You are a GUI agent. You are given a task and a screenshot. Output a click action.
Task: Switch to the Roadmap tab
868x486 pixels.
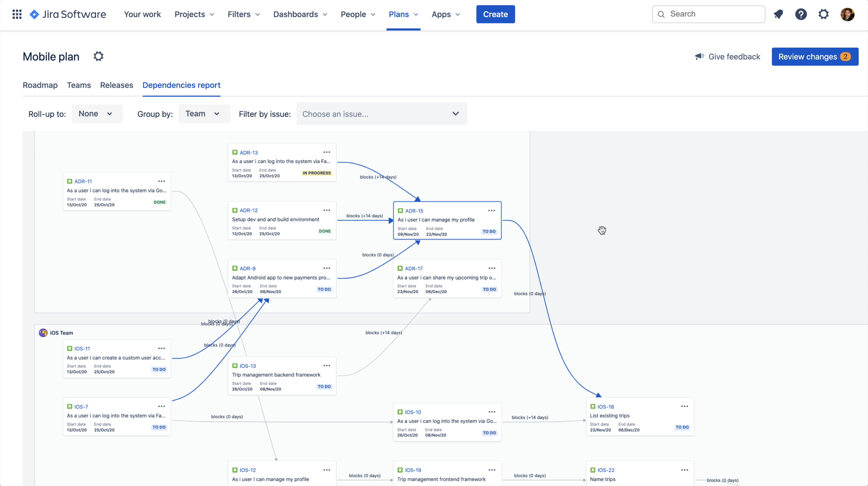pyautogui.click(x=39, y=85)
